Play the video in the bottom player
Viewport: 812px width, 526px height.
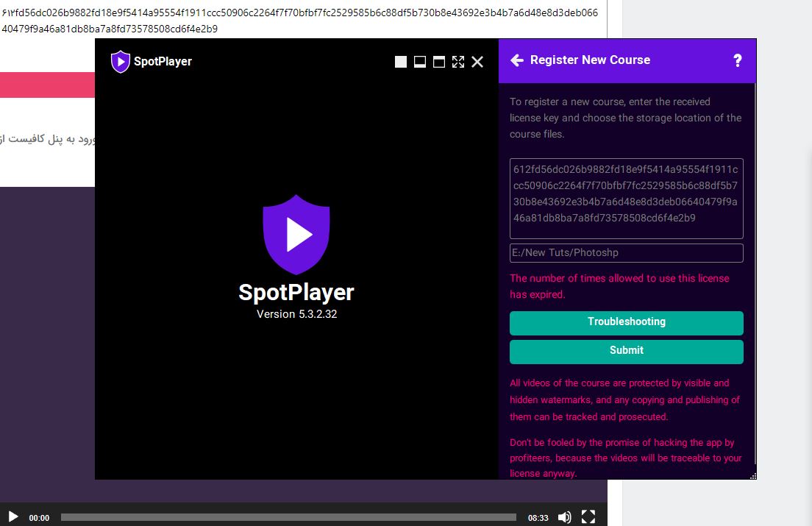click(13, 517)
